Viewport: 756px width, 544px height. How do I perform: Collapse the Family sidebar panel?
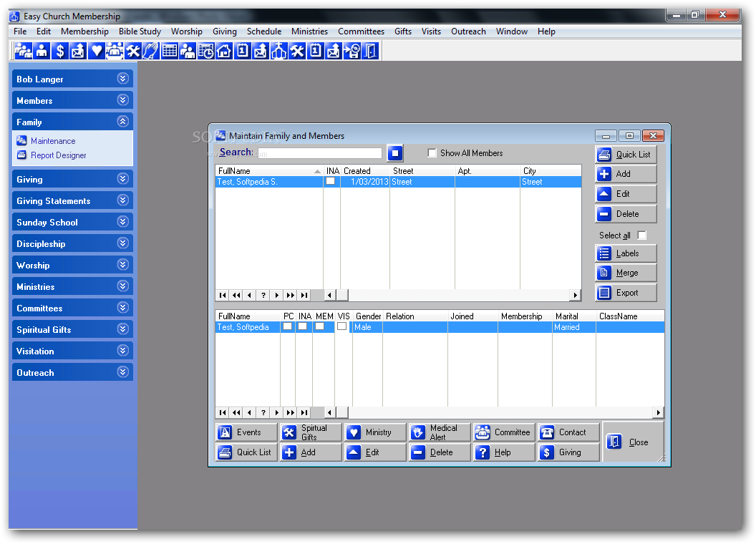[x=72, y=122]
